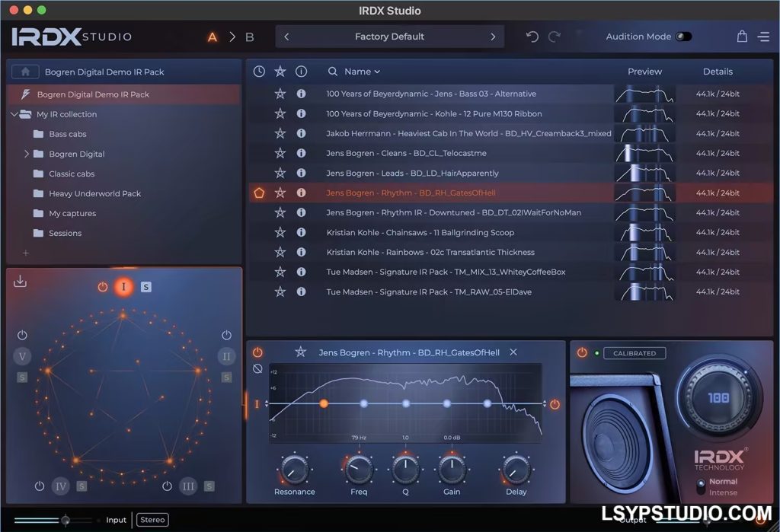This screenshot has height=532, width=780.
Task: Favorite the BD_CL_Telocastme IR star
Action: [x=280, y=153]
